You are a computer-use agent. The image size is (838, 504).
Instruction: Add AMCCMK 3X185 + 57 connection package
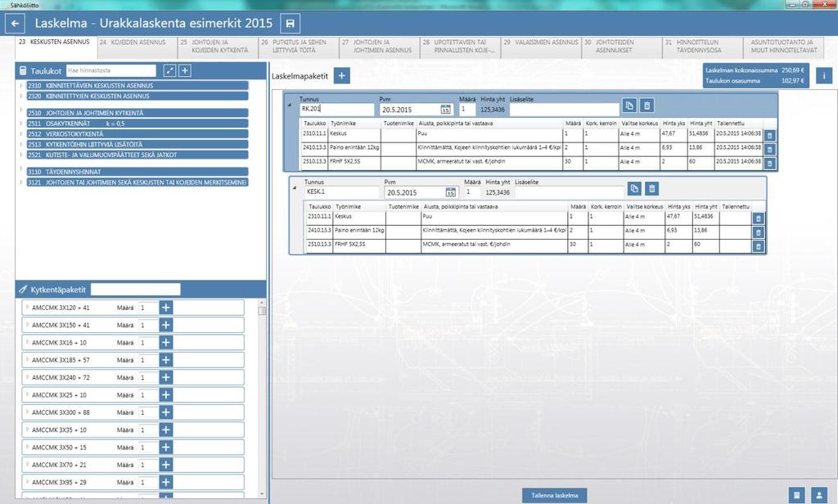click(x=166, y=360)
